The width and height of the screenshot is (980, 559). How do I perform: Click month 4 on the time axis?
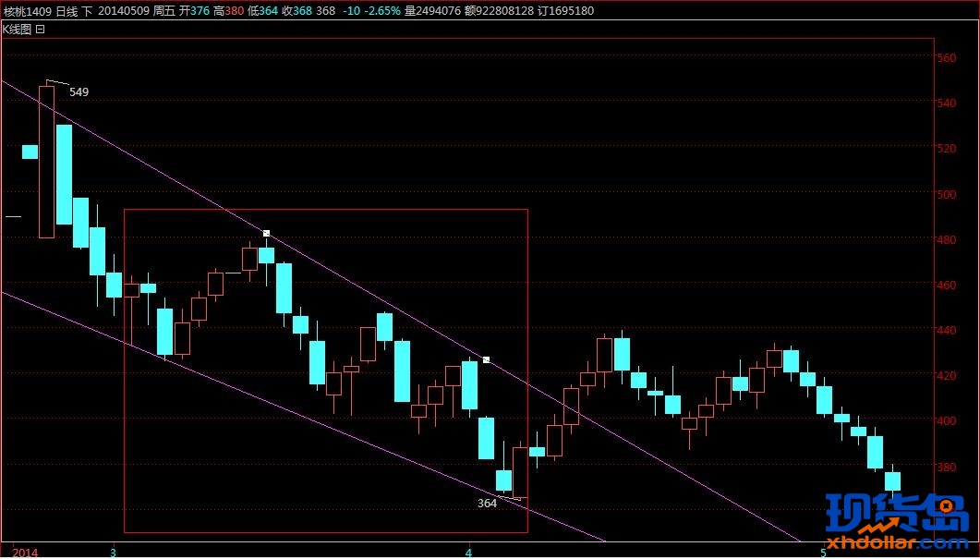click(468, 553)
